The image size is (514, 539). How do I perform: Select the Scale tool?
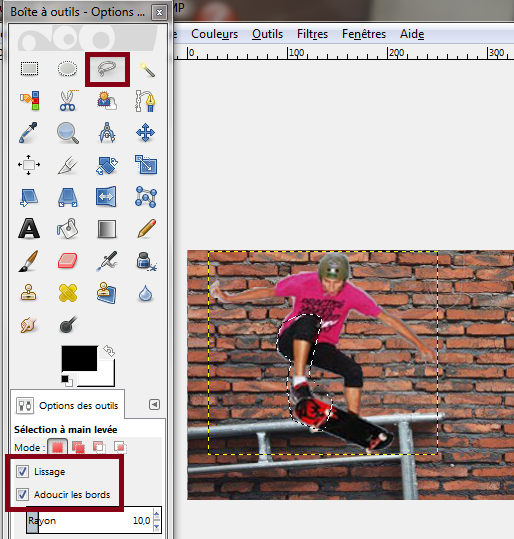coord(146,164)
